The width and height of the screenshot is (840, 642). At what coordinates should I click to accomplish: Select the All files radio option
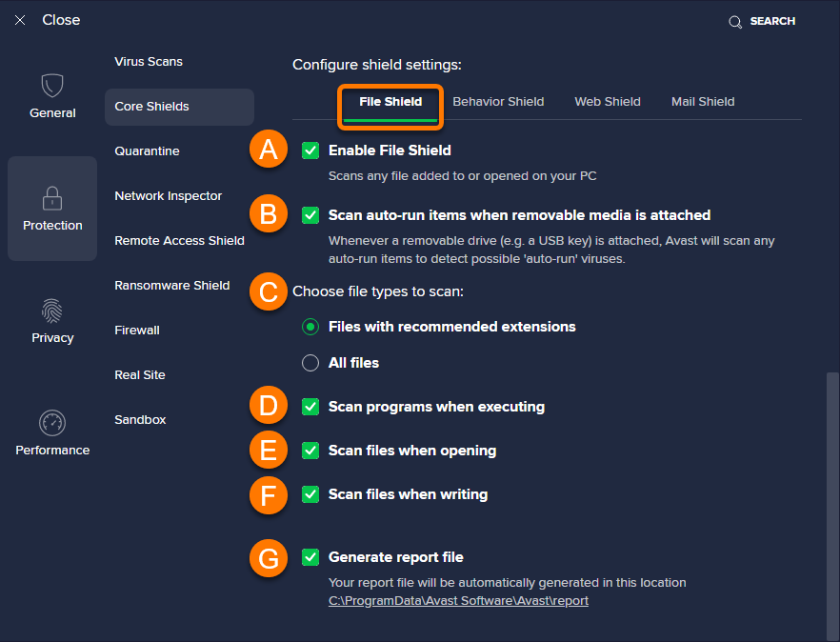[310, 363]
